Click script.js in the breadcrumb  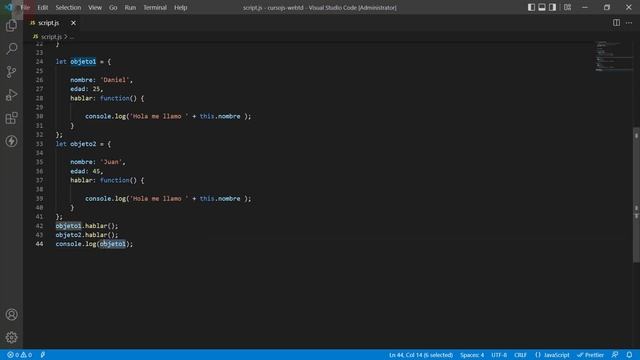(51, 37)
